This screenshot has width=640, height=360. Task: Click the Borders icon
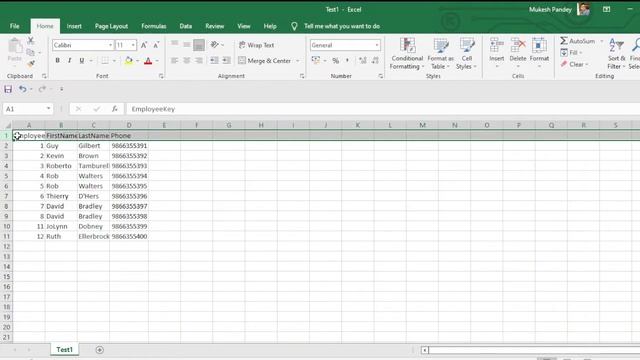point(105,61)
